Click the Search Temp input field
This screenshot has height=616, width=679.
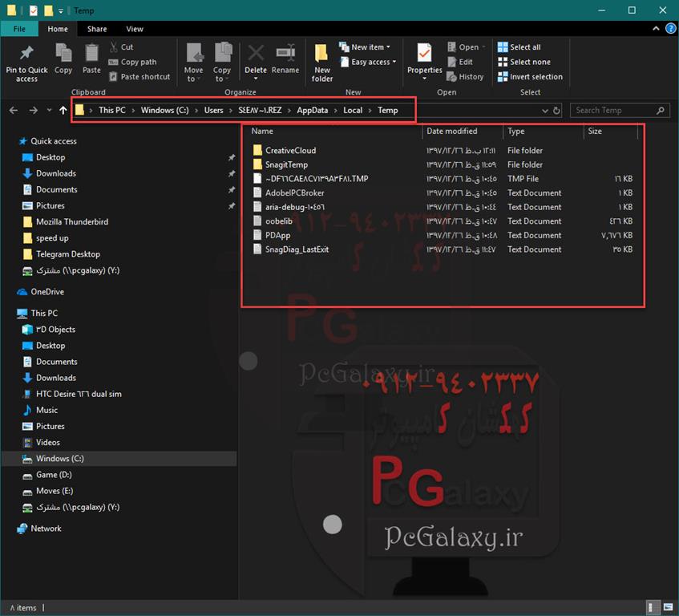(613, 111)
